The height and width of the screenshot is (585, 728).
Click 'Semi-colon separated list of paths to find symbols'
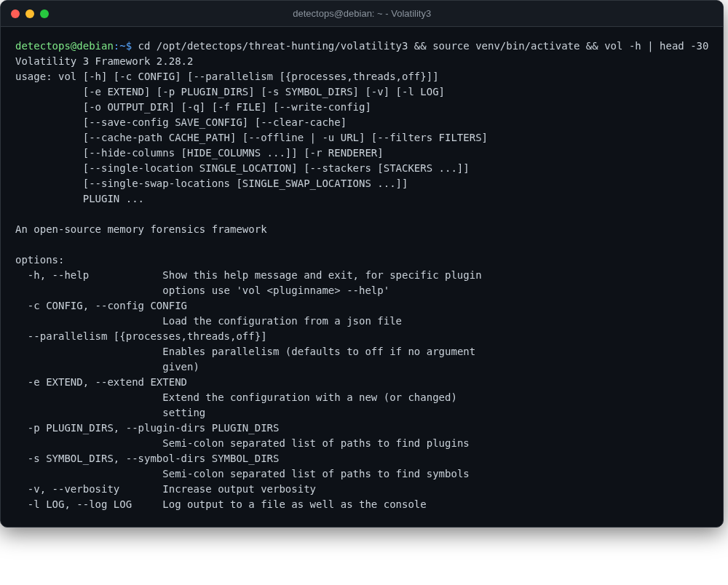click(x=316, y=474)
